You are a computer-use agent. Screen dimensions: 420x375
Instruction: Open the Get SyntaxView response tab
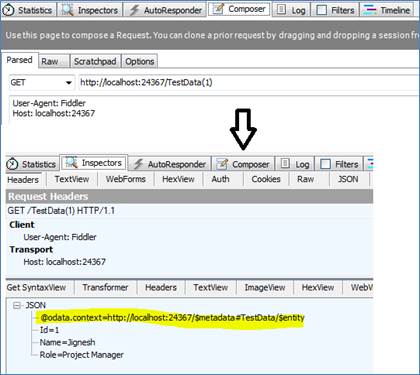[36, 288]
